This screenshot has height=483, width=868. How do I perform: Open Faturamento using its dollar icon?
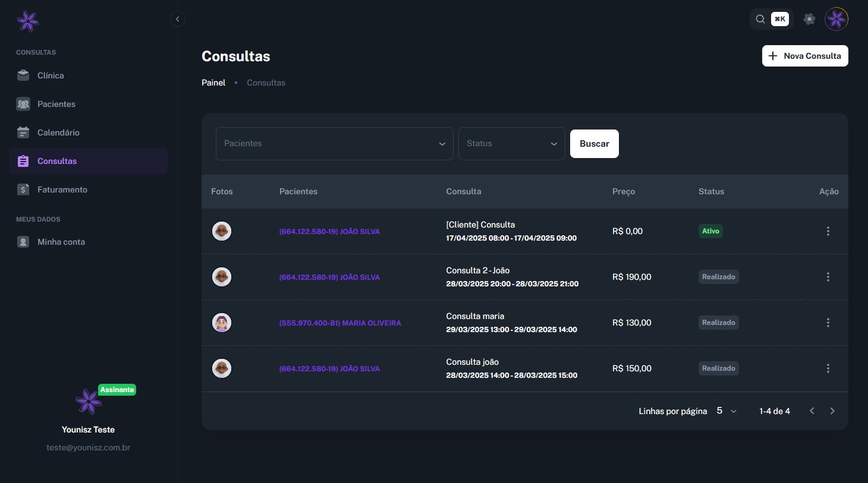tap(23, 190)
